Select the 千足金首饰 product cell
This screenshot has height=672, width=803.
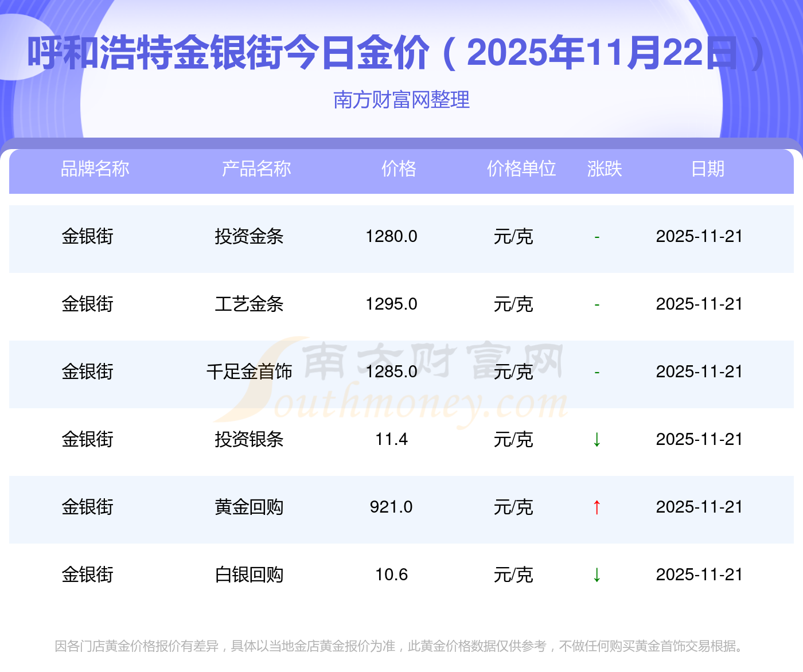tap(249, 372)
